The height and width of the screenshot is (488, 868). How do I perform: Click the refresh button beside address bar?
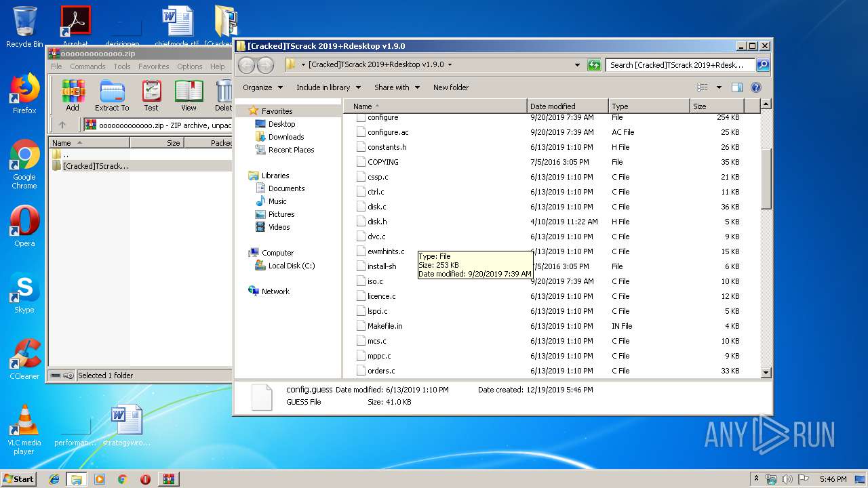(594, 65)
